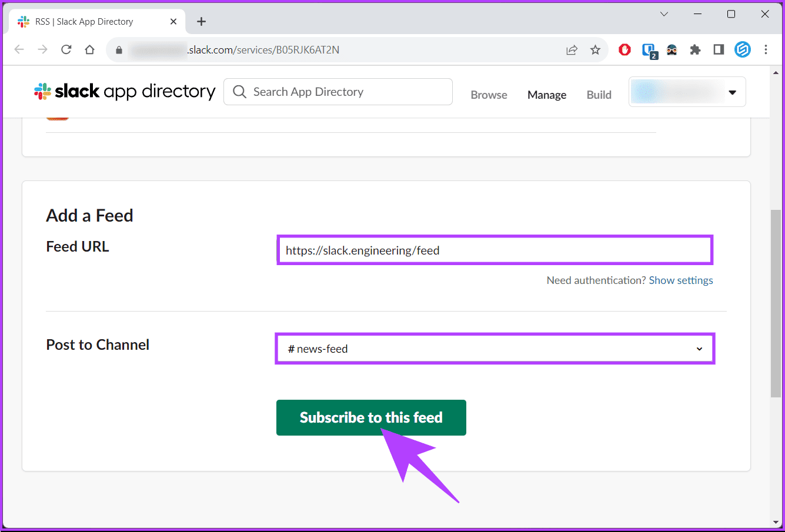785x532 pixels.
Task: Expand the Post to Channel dropdown
Action: 495,349
